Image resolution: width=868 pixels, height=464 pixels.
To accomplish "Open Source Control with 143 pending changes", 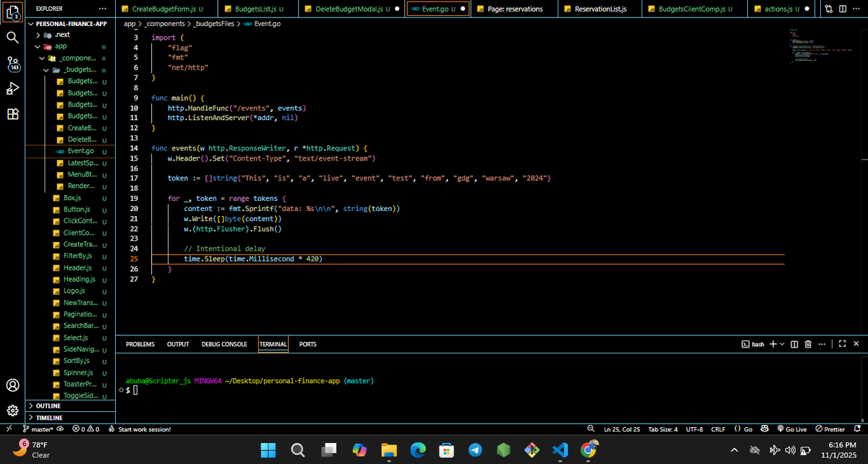I will pyautogui.click(x=12, y=65).
